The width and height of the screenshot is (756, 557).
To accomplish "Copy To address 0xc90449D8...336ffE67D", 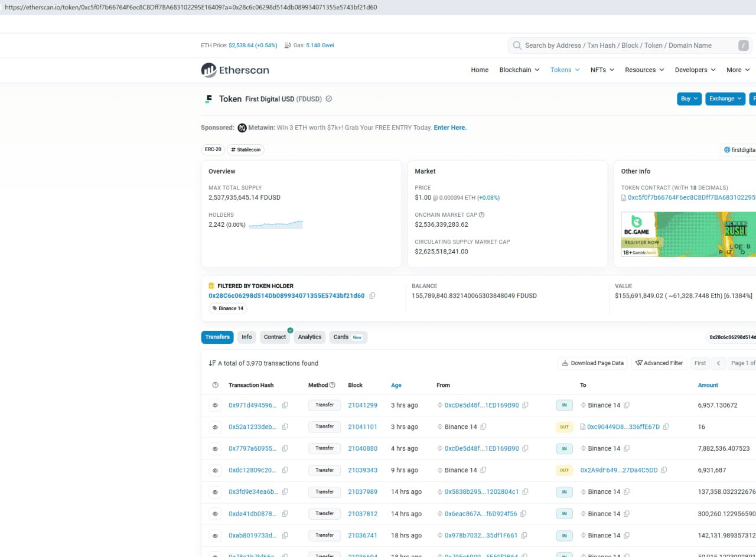I will tap(666, 426).
